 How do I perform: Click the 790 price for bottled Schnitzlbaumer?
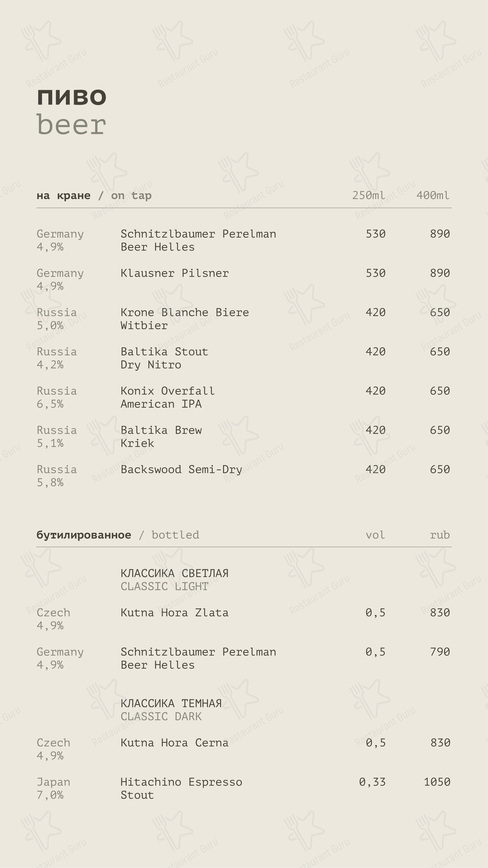coord(440,652)
